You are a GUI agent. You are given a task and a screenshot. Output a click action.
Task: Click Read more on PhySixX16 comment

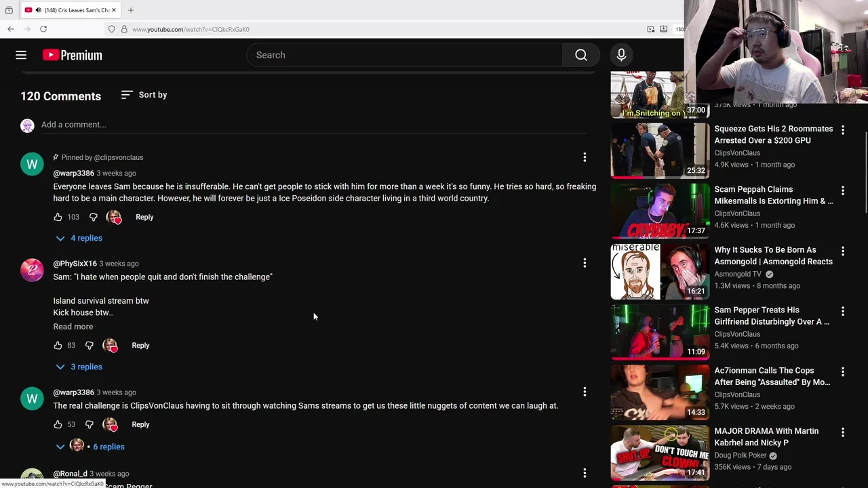73,327
